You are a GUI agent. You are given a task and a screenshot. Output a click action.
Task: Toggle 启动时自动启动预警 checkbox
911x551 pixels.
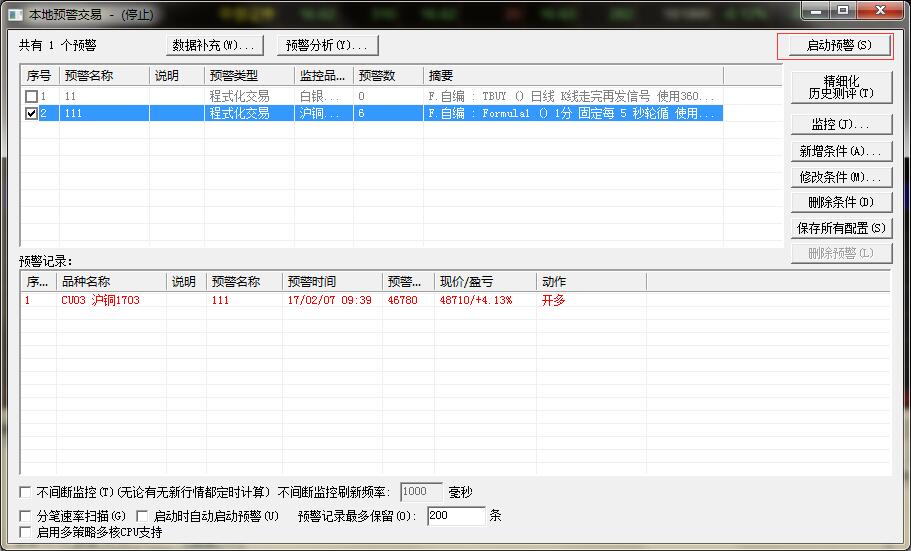(142, 516)
